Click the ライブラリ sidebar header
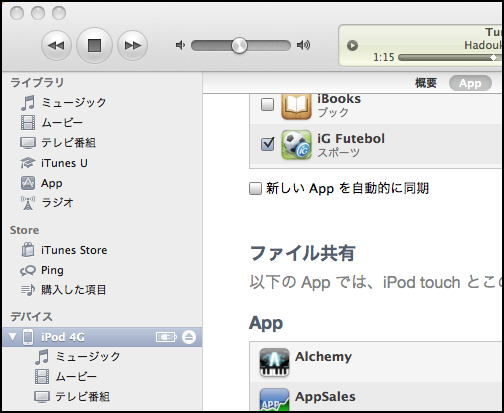 pyautogui.click(x=37, y=83)
